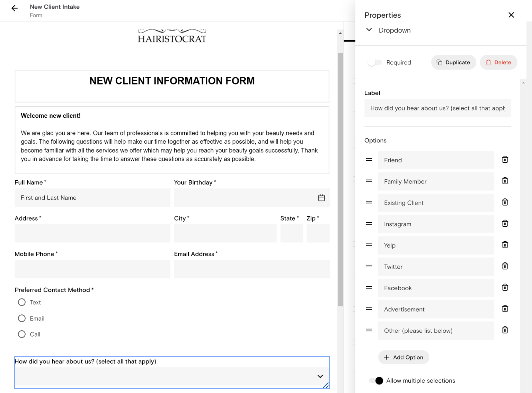Viewport: 532px width, 393px height.
Task: Click reorder handle beside Advertisement
Action: (369, 309)
